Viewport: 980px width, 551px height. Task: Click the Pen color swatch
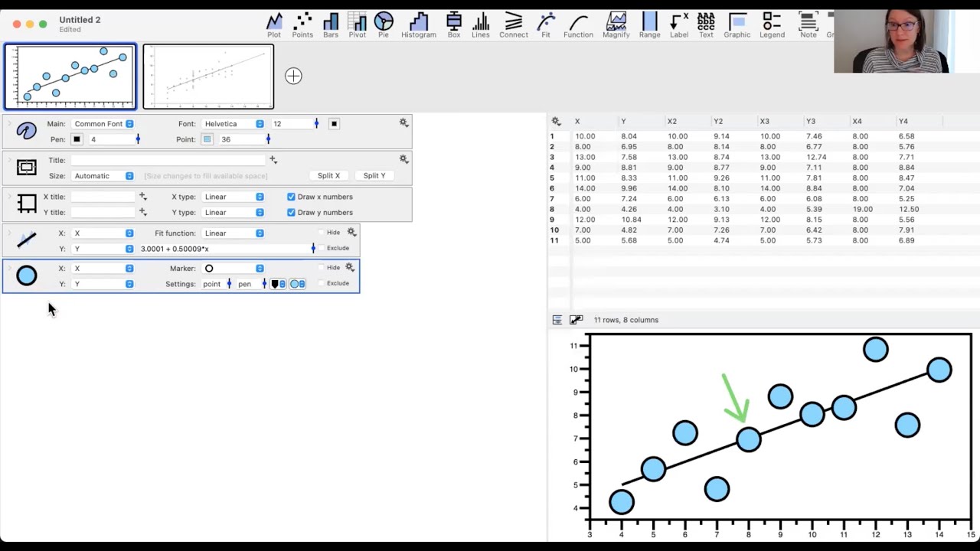(77, 139)
